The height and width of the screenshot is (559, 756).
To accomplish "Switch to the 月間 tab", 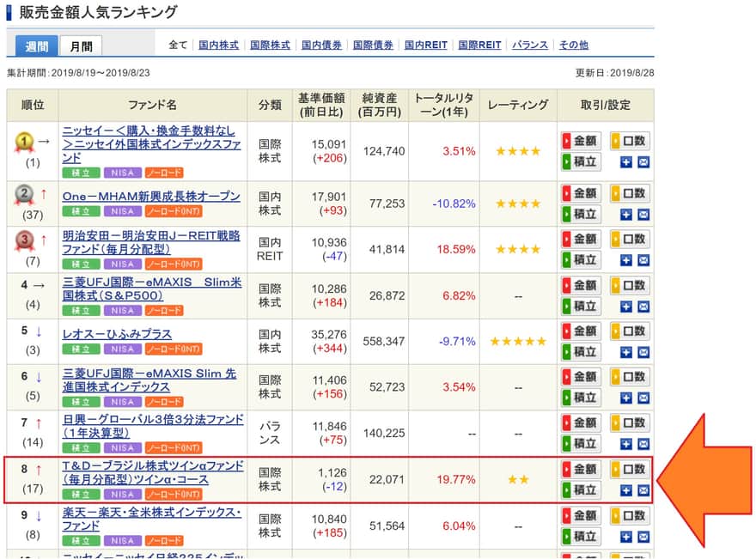I will (81, 46).
